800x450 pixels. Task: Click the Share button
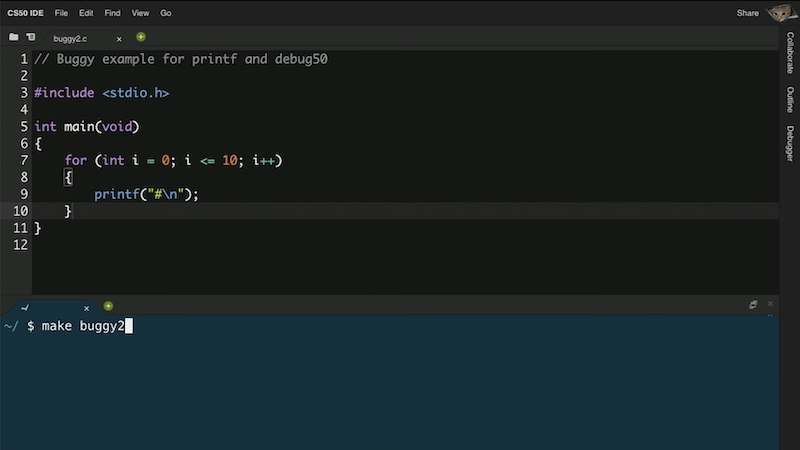click(748, 13)
